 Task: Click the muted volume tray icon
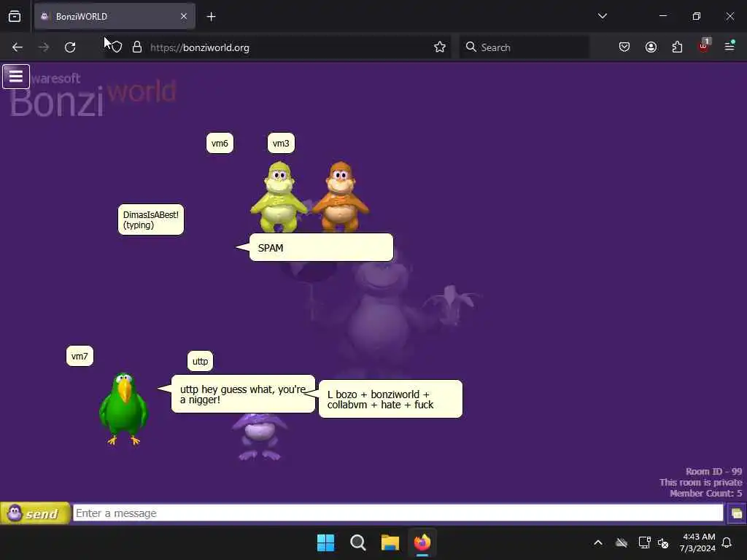pos(663,542)
